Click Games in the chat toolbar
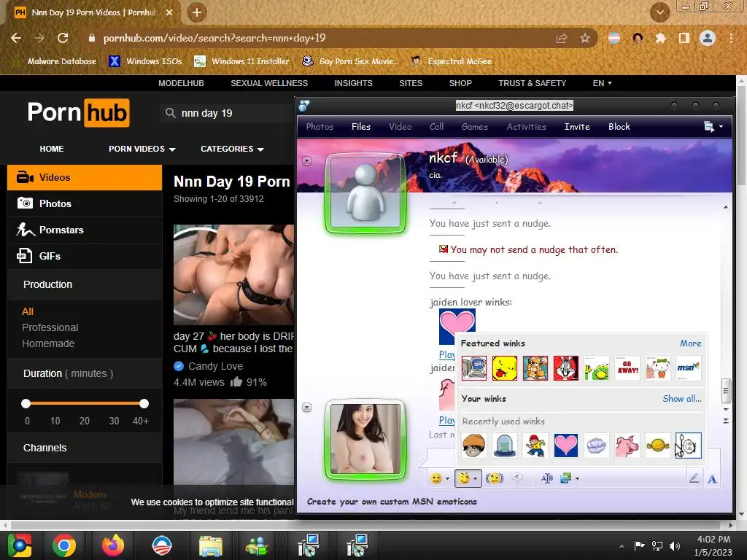 (x=474, y=127)
